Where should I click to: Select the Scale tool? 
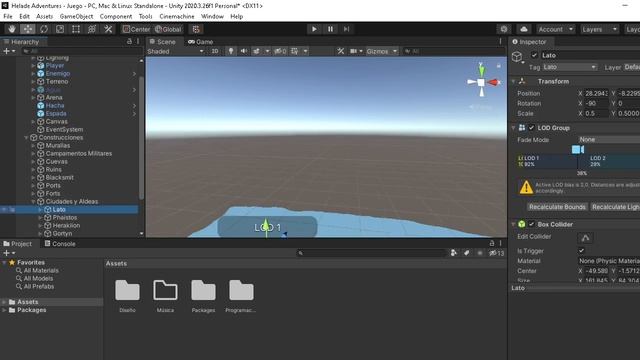click(x=60, y=29)
